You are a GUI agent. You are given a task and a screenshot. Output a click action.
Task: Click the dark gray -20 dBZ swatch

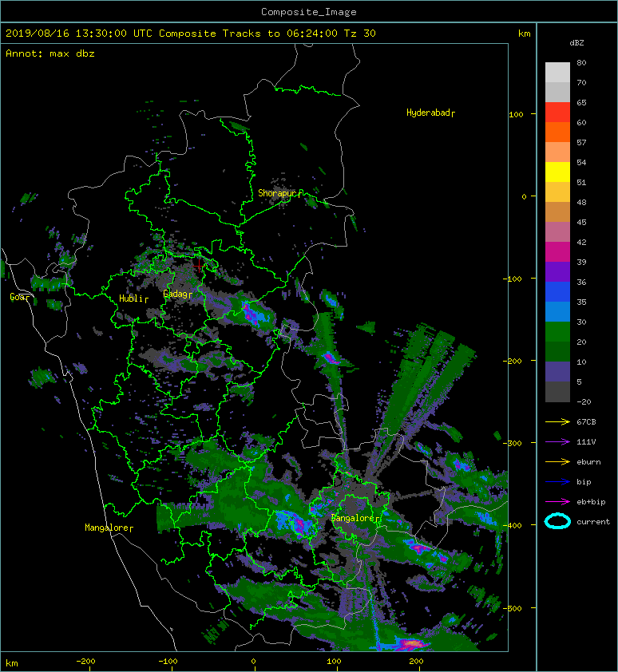pyautogui.click(x=557, y=392)
